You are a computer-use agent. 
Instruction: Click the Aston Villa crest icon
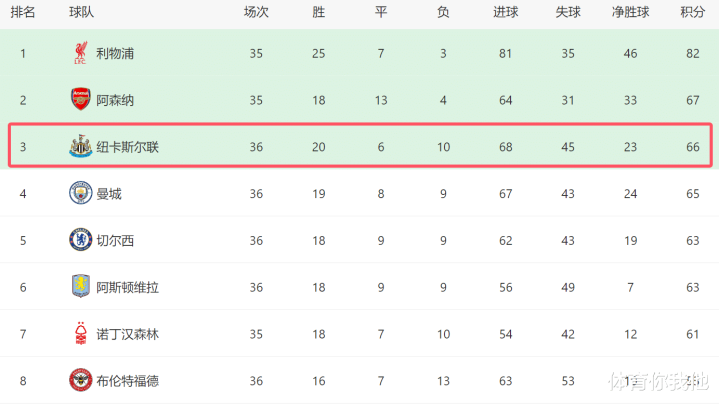81,287
